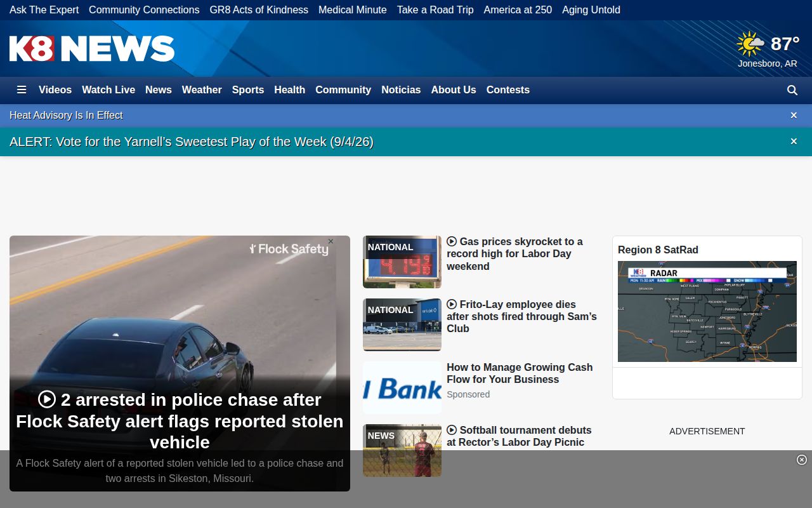
Task: Open the Weather section
Action: [x=202, y=90]
